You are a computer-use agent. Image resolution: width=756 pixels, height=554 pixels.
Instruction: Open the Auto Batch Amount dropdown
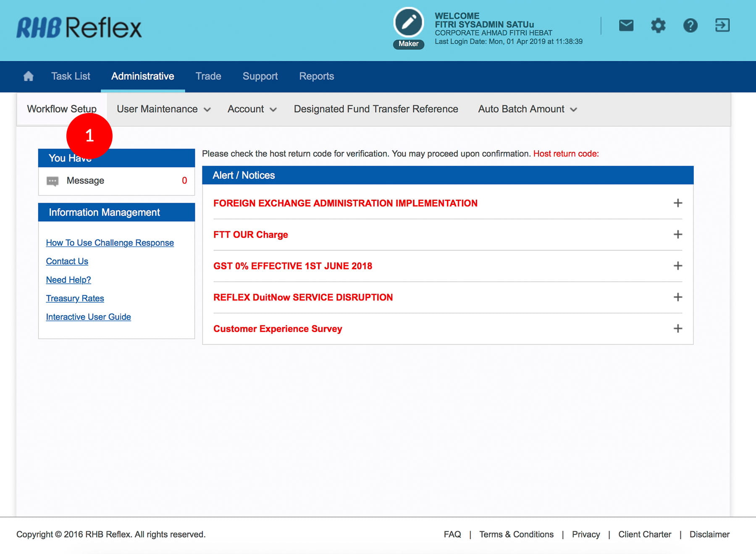(527, 109)
